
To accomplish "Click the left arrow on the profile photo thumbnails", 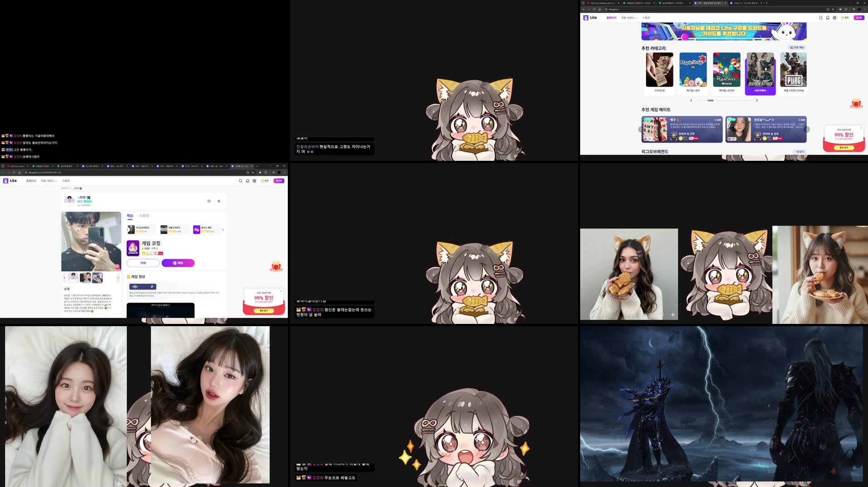I will (64, 278).
